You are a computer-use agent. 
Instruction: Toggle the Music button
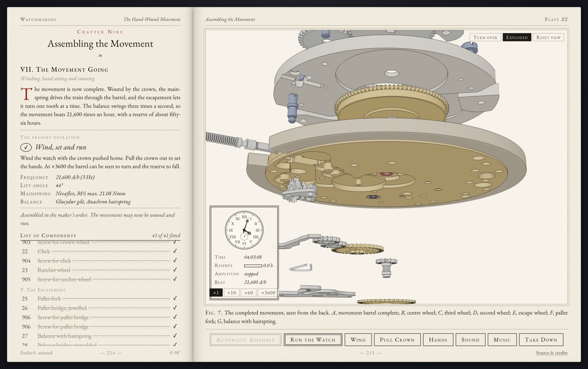[502, 340]
